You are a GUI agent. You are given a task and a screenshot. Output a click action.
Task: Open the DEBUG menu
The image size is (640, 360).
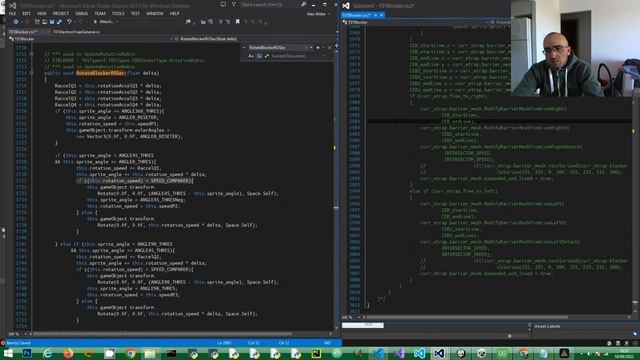click(x=82, y=13)
